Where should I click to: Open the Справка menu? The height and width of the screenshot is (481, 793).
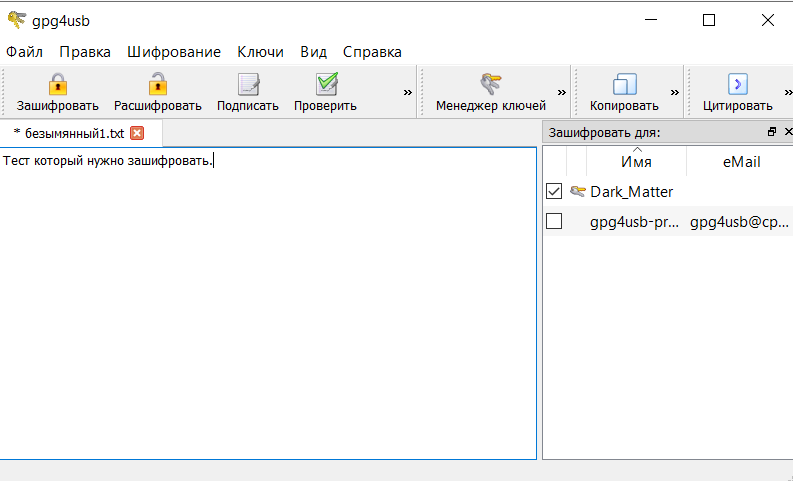[x=372, y=52]
